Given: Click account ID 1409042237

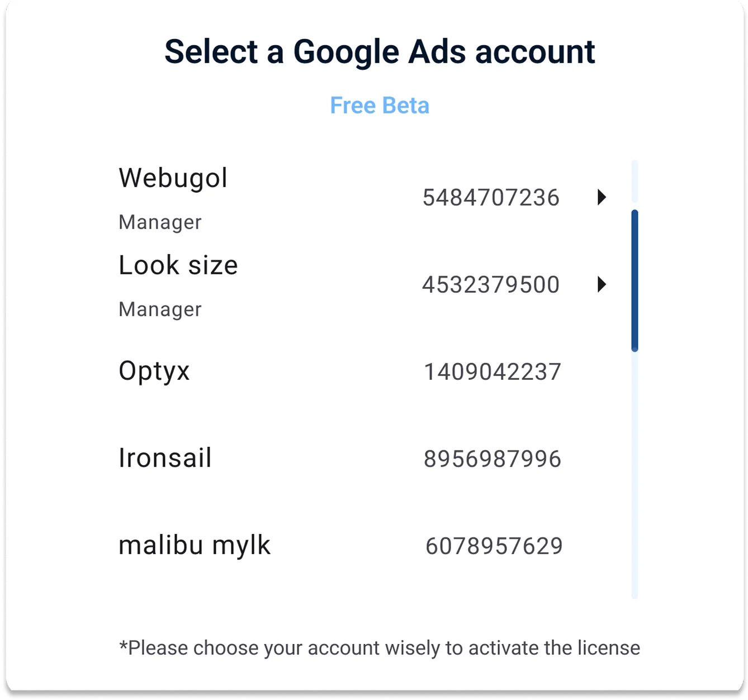Looking at the screenshot, I should coord(493,372).
